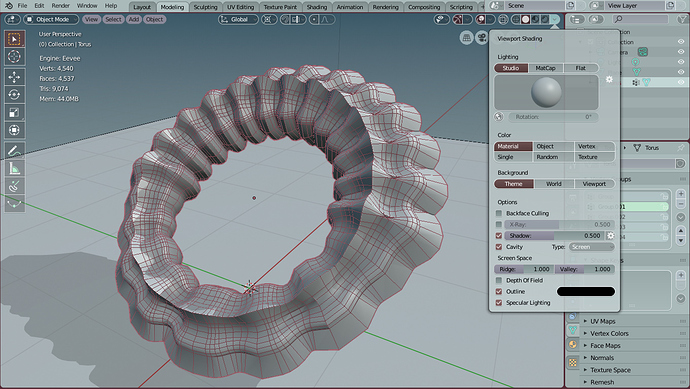This screenshot has height=389, width=690.
Task: Select the Transform tool
Action: (15, 130)
